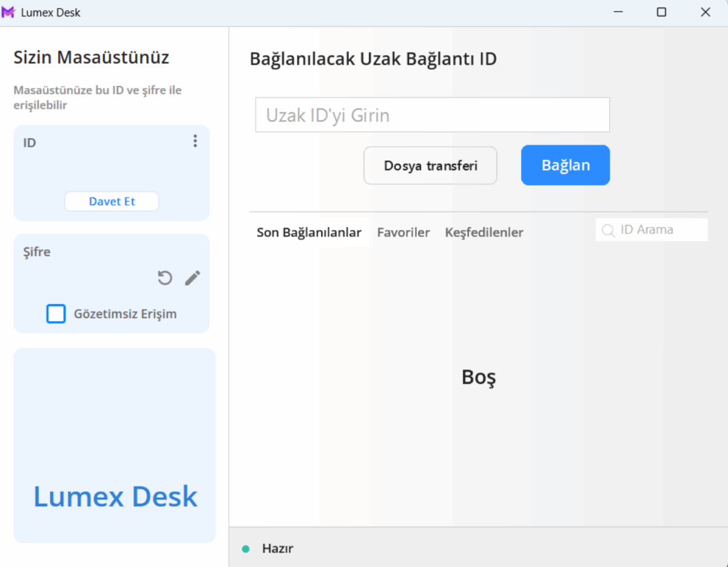Click the Lumex Desk logo in title bar
Image resolution: width=728 pixels, height=567 pixels.
[8, 12]
